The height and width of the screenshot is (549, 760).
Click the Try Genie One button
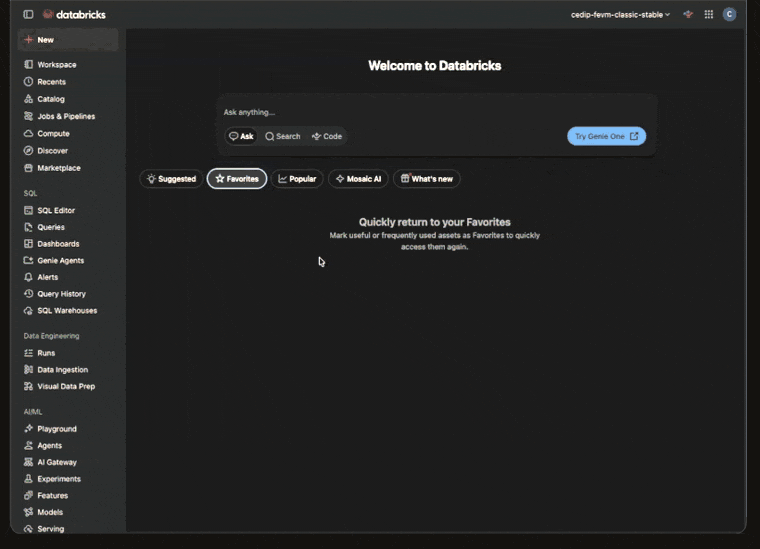point(606,136)
